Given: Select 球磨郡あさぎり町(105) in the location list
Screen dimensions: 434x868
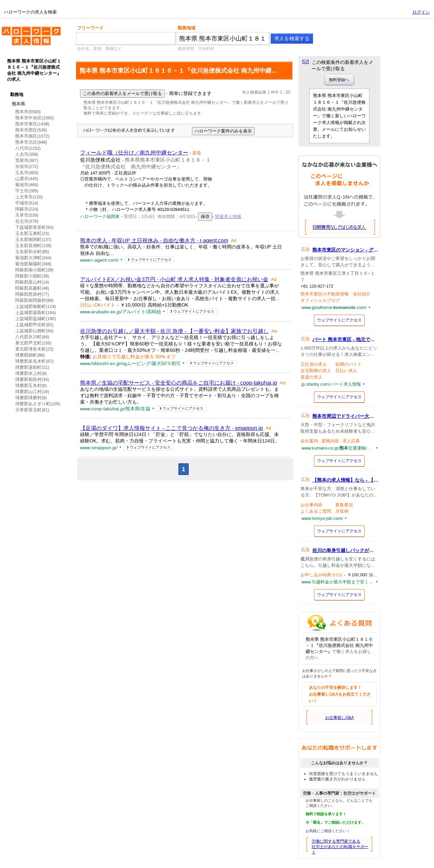Looking at the screenshot, I should coord(38,404).
